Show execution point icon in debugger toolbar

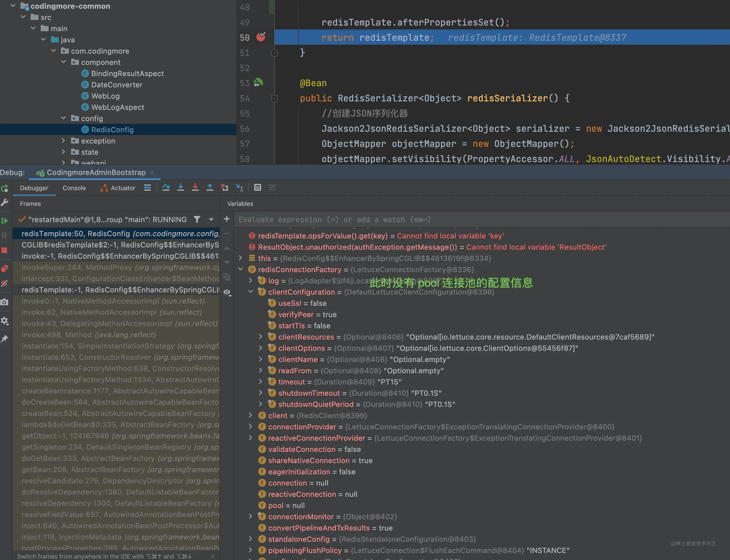[x=148, y=188]
